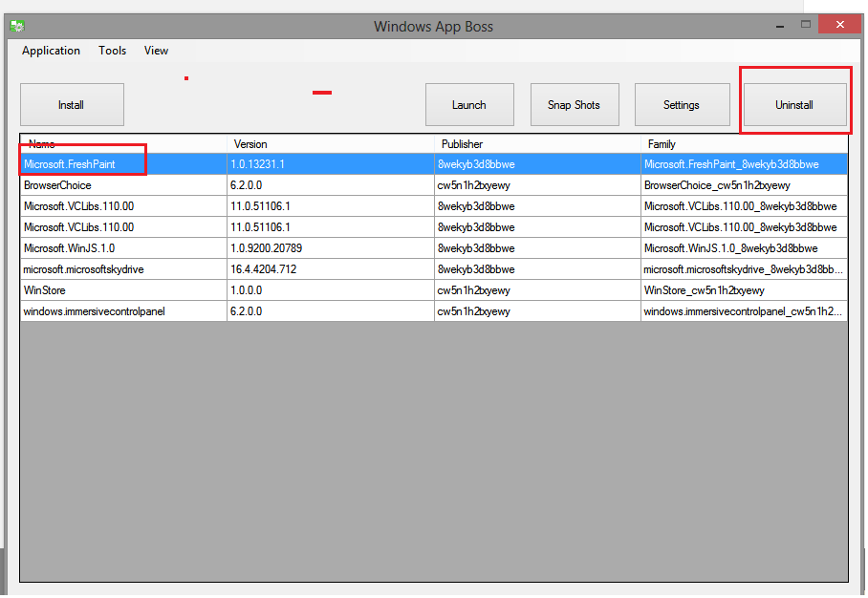Click WinStore_cw5n1h2txyewy family cell
Image resolution: width=868 pixels, height=598 pixels.
(x=745, y=290)
